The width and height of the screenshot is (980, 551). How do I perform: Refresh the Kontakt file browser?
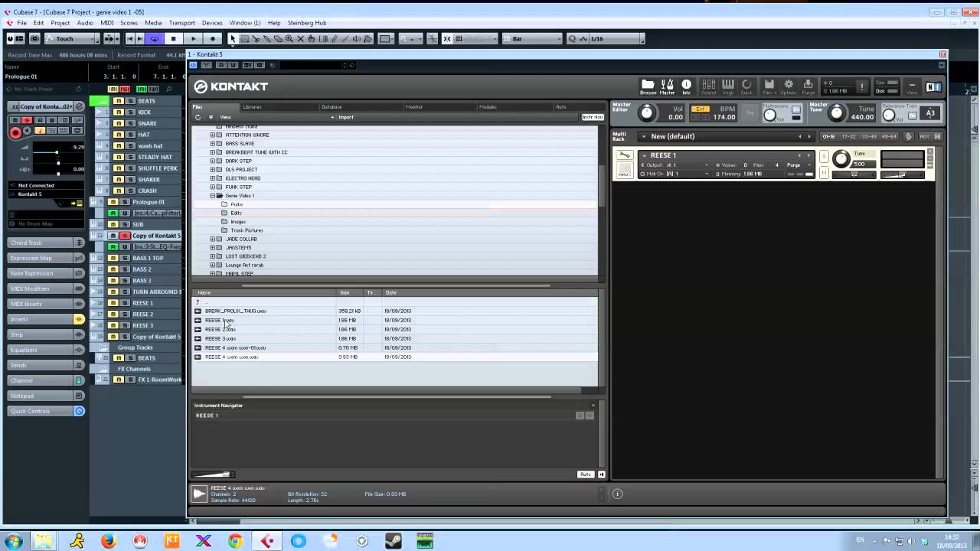click(198, 117)
